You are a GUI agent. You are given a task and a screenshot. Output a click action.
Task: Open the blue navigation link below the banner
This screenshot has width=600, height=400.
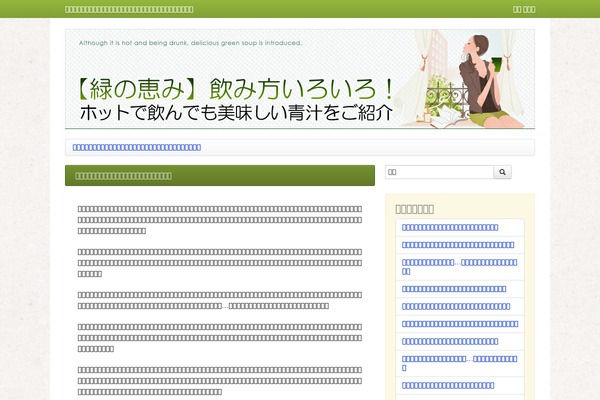click(137, 148)
